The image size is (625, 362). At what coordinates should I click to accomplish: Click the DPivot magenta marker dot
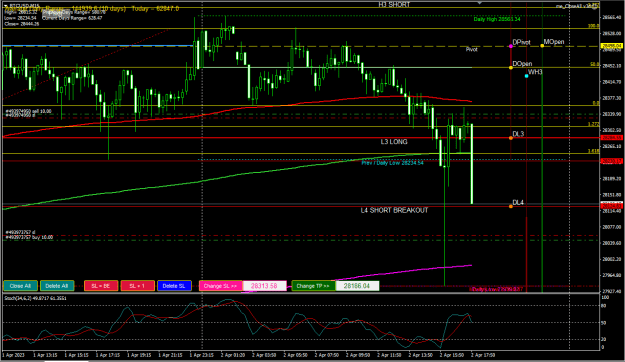pos(511,47)
